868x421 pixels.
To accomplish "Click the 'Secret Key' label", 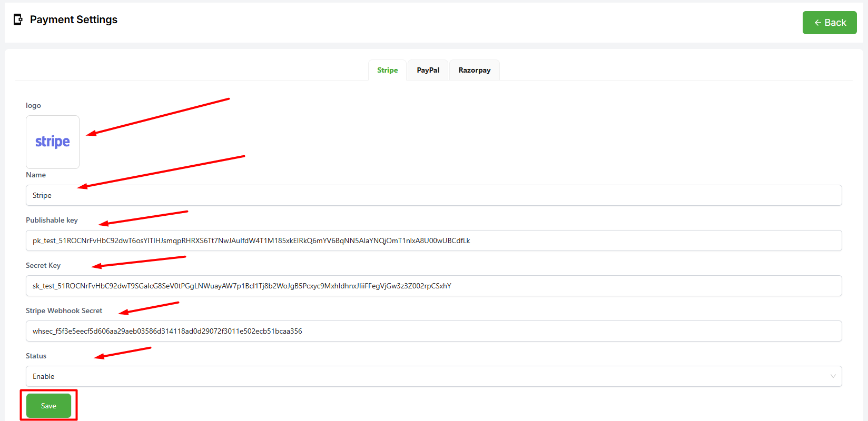I will 43,265.
